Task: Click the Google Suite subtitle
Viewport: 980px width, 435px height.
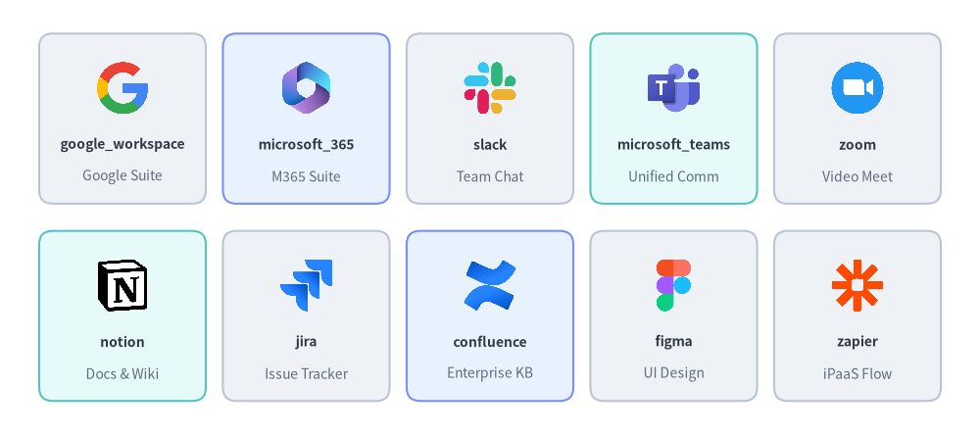Action: click(x=122, y=175)
